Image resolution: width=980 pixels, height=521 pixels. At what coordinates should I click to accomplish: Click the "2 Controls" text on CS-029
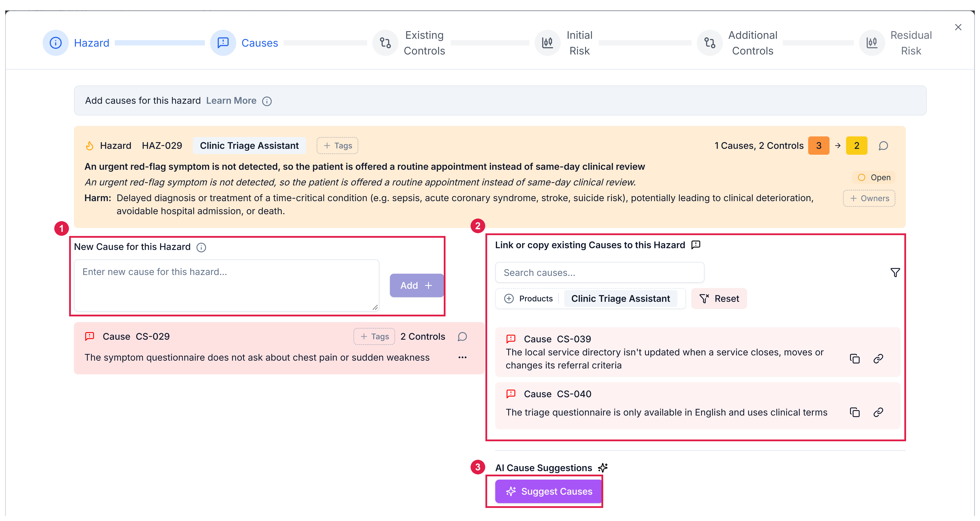422,337
